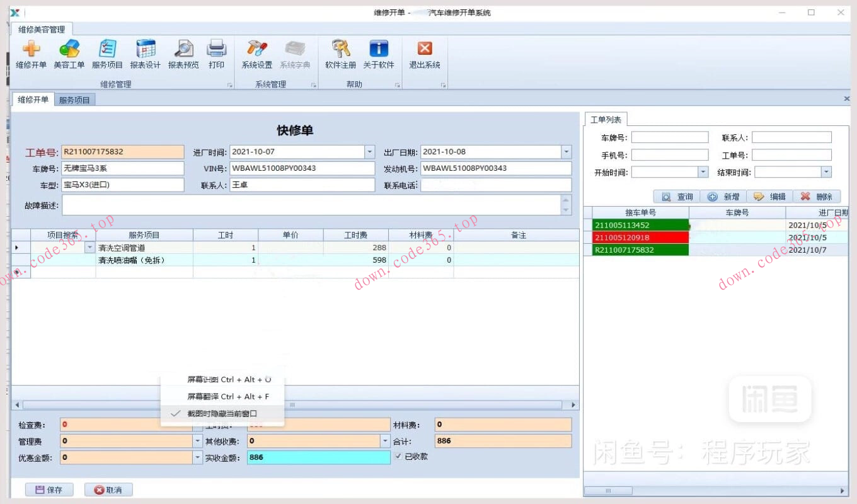Toggle the 已收款 checkbox
Viewport: 857px width, 504px height.
(398, 456)
